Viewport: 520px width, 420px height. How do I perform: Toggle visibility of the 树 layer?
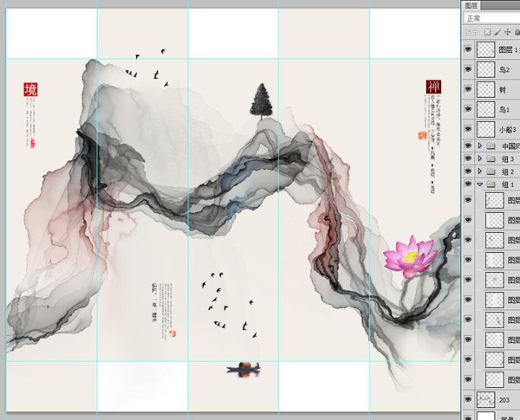pyautogui.click(x=468, y=89)
